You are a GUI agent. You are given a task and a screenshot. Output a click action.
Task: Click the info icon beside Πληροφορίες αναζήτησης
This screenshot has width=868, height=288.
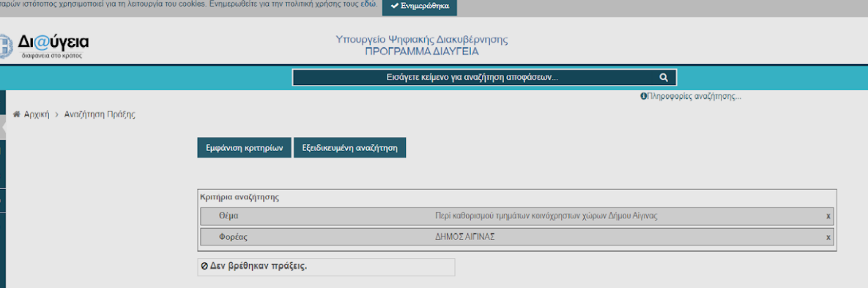(643, 97)
